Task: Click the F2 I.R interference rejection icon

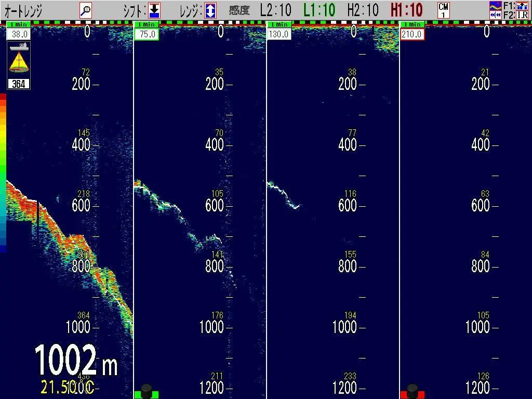Action: pos(522,15)
